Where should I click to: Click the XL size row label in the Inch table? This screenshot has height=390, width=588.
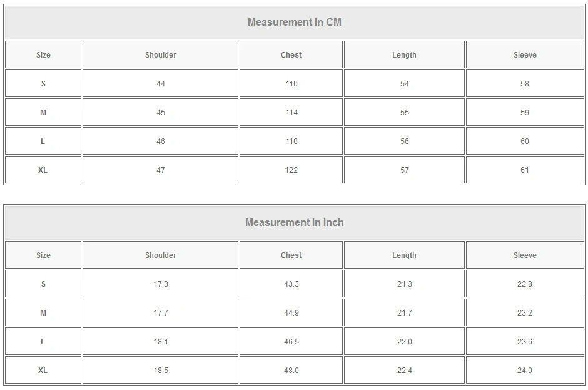[43, 371]
